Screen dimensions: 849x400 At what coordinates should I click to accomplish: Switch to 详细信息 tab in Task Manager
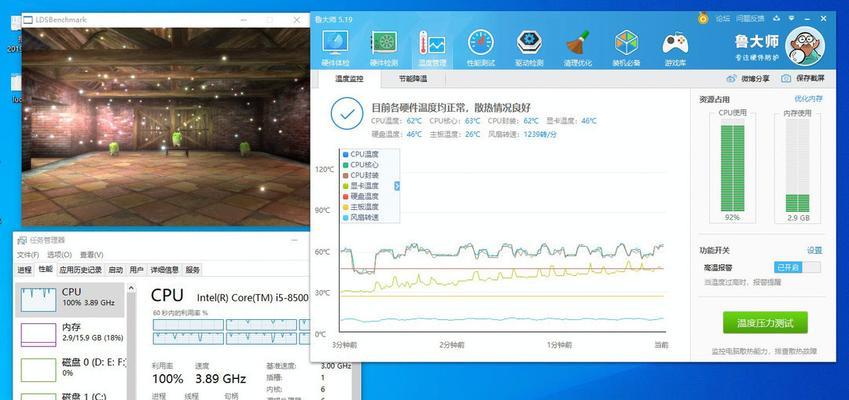tap(165, 270)
